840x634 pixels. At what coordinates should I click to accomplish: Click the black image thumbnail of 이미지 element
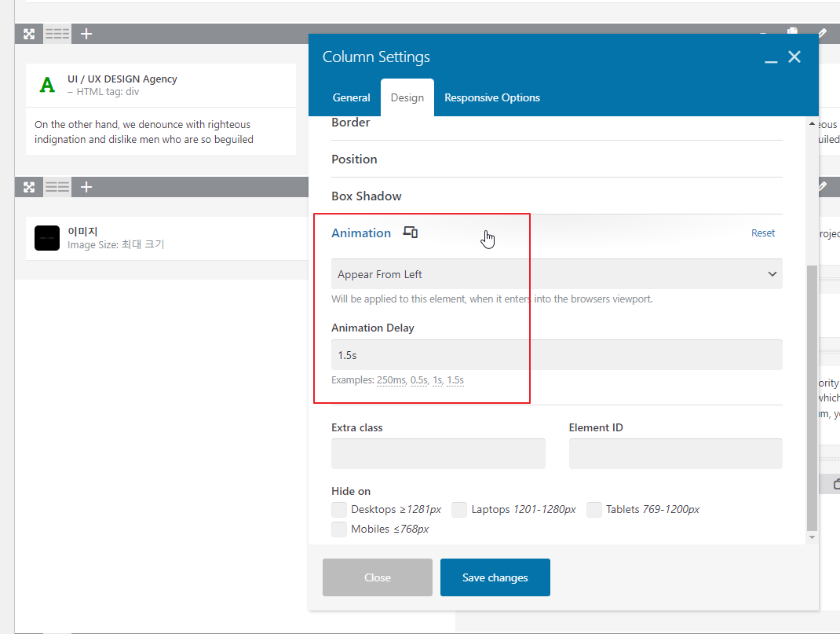pos(47,238)
